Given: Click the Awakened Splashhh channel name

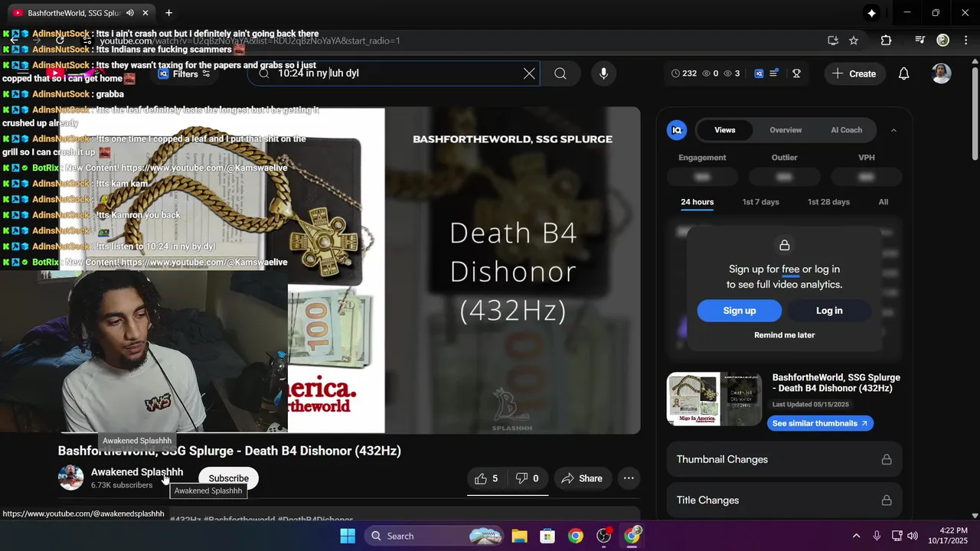Looking at the screenshot, I should click(137, 472).
